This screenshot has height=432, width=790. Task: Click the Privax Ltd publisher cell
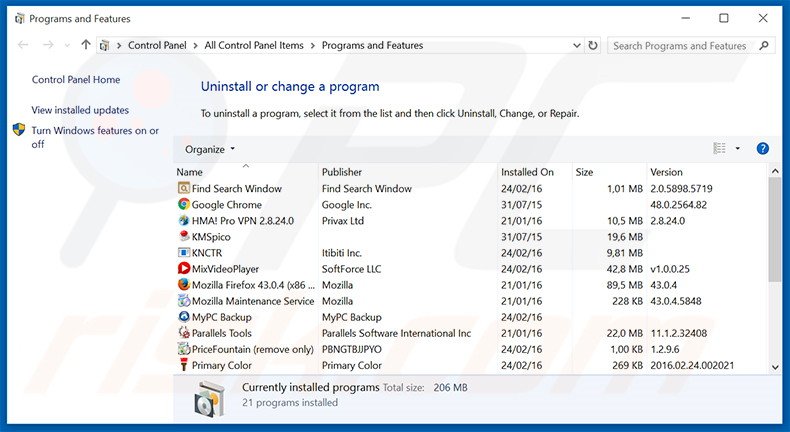[343, 221]
